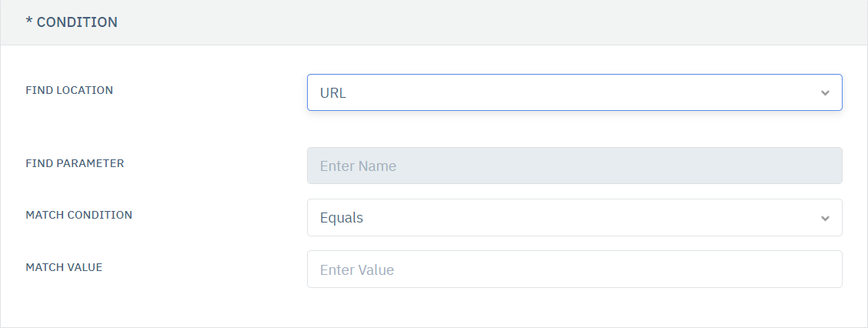Click the CONDITION section header title
Viewport: 868px width, 328px height.
77,22
